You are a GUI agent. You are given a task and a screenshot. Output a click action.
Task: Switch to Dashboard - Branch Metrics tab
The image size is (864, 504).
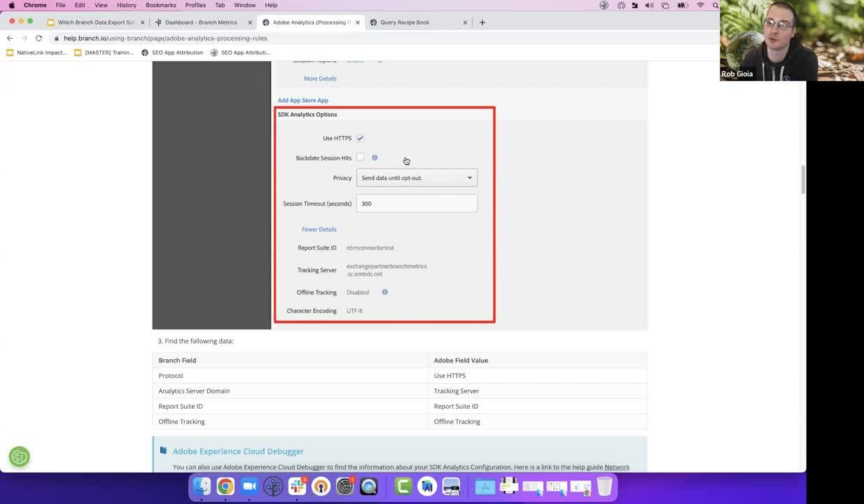pyautogui.click(x=201, y=22)
